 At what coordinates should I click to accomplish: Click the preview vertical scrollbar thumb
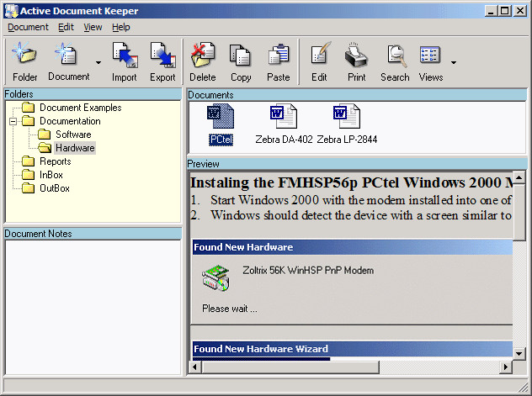pyautogui.click(x=519, y=213)
